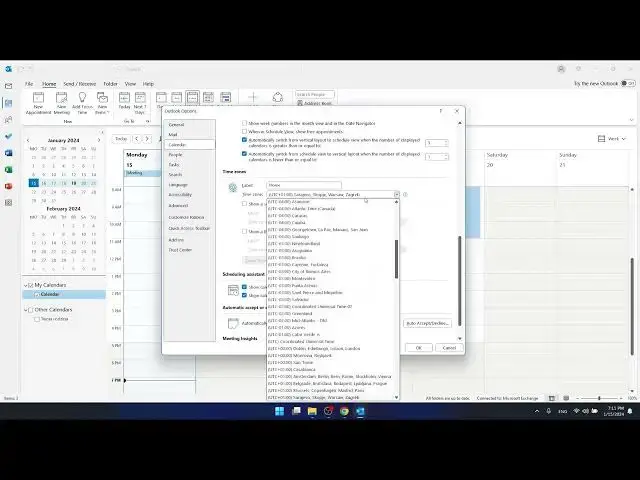This screenshot has width=640, height=480.
Task: Uncheck auto switch from schedule view to vertical layout
Action: pyautogui.click(x=244, y=154)
